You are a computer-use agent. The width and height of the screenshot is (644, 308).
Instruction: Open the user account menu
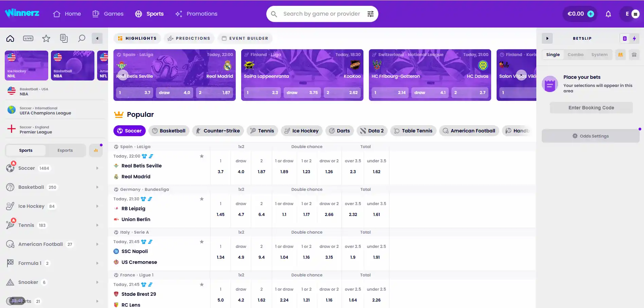[631, 14]
